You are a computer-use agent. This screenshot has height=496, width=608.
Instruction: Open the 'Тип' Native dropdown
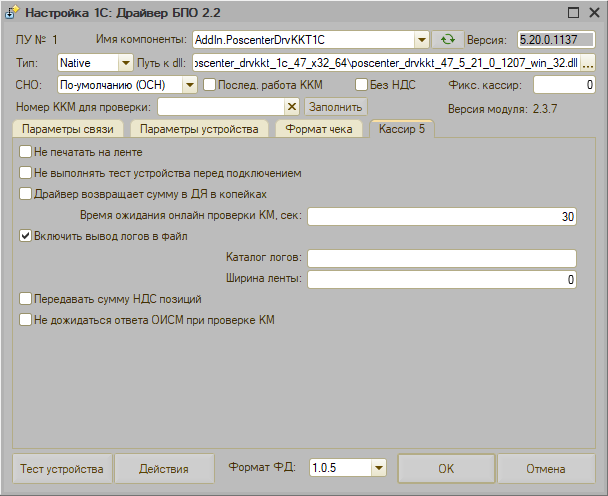(x=125, y=63)
